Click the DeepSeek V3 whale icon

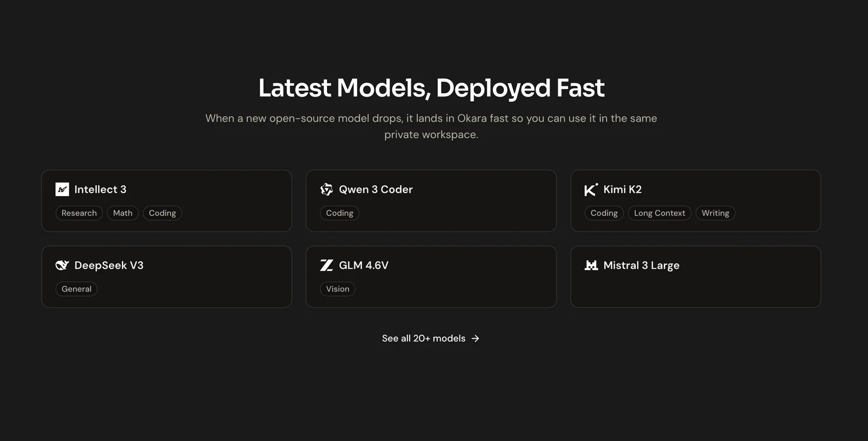tap(62, 265)
